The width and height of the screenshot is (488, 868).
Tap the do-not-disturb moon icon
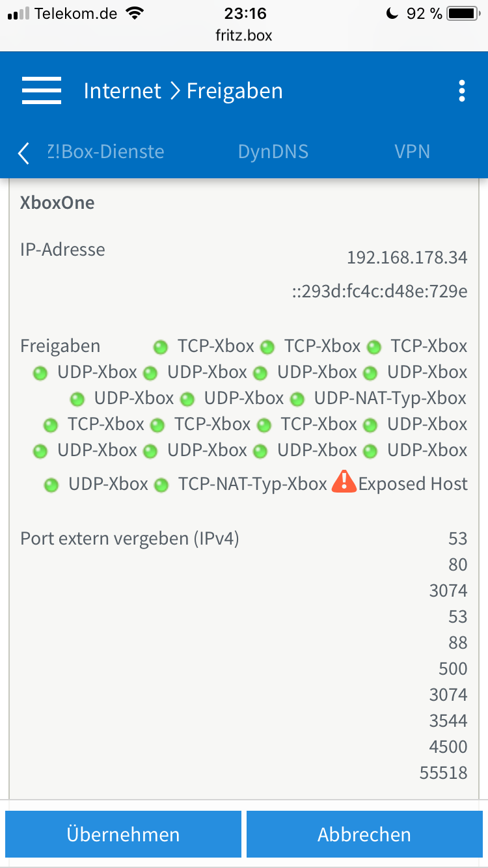[x=392, y=14]
